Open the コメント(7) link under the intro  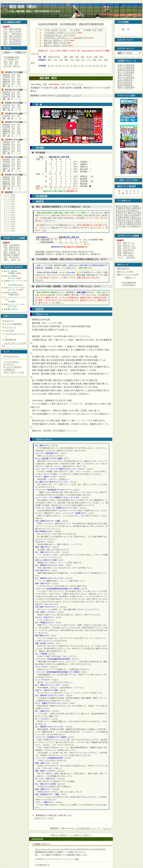tap(77, 95)
